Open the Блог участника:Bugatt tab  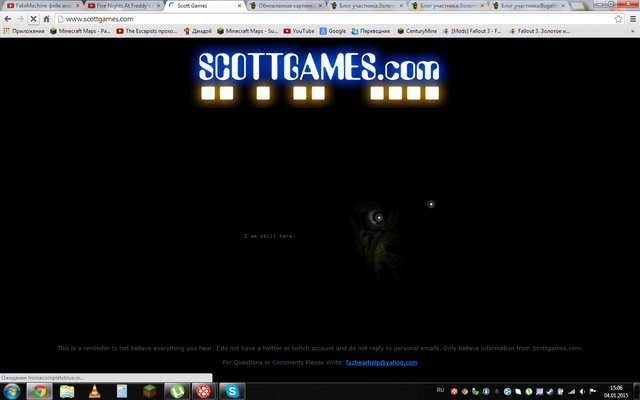tap(527, 6)
